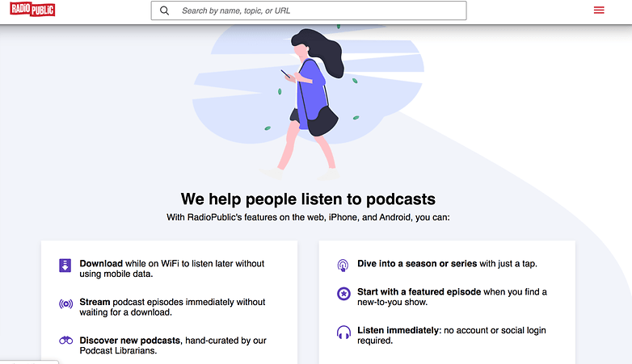Click the text 'Dive into a season or series'
Screen dimensions: 632x364
[x=417, y=264]
